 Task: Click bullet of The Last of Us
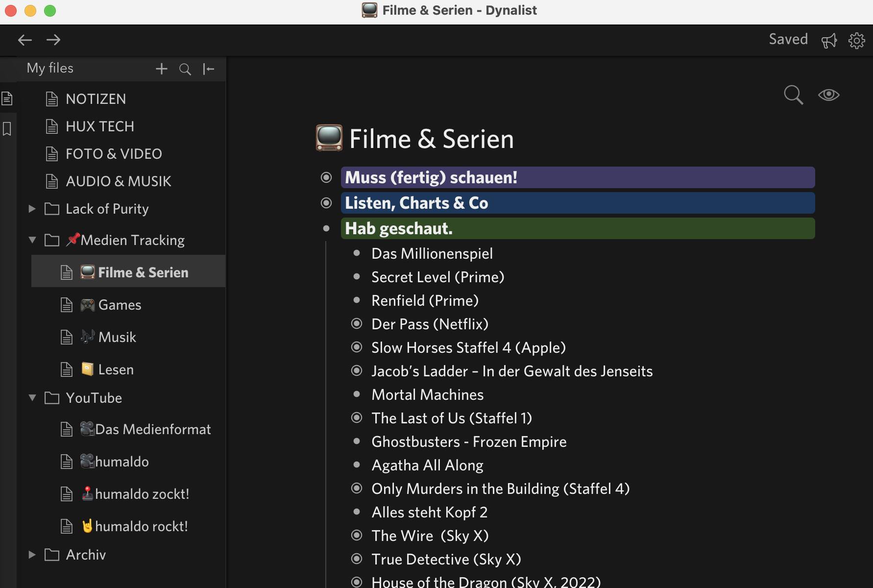(x=357, y=418)
